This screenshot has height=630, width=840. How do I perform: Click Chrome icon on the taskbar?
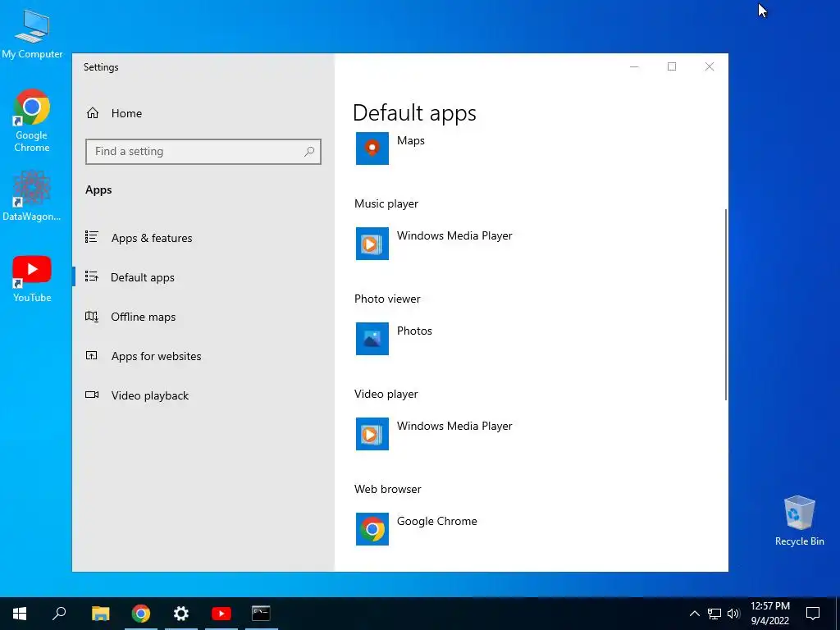pyautogui.click(x=141, y=614)
